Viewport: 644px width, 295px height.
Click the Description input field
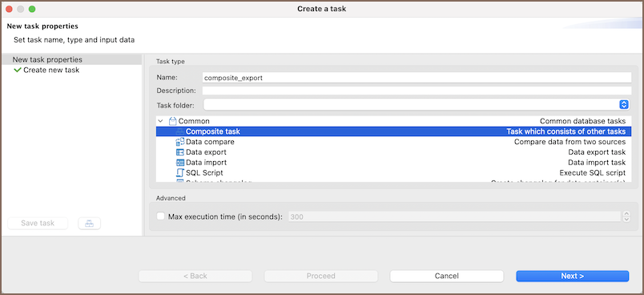coord(417,91)
